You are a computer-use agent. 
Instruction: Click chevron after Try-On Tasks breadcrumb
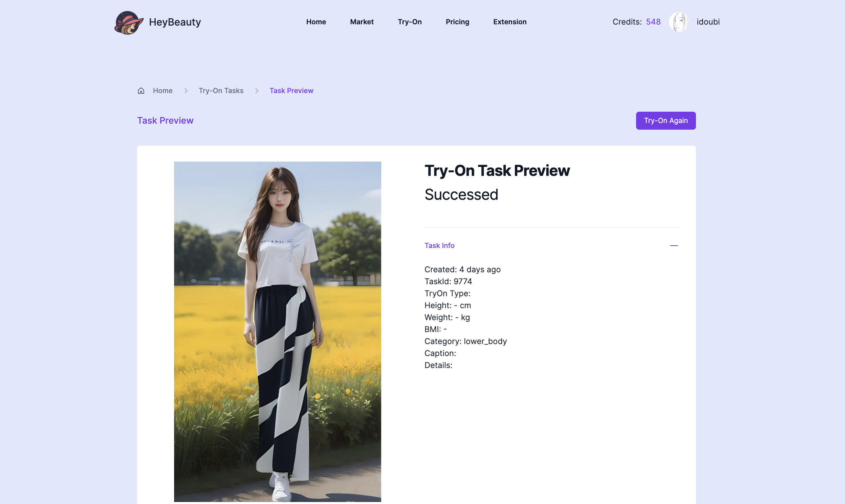point(257,91)
